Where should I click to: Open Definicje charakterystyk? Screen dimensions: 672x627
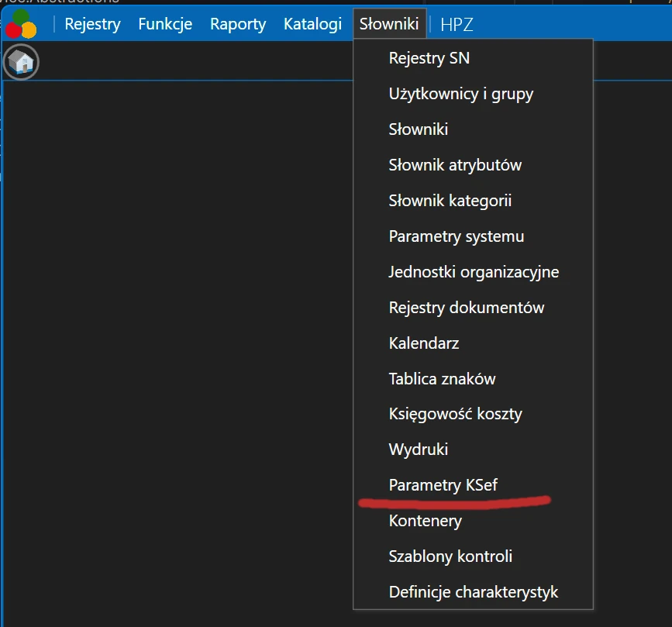click(473, 592)
